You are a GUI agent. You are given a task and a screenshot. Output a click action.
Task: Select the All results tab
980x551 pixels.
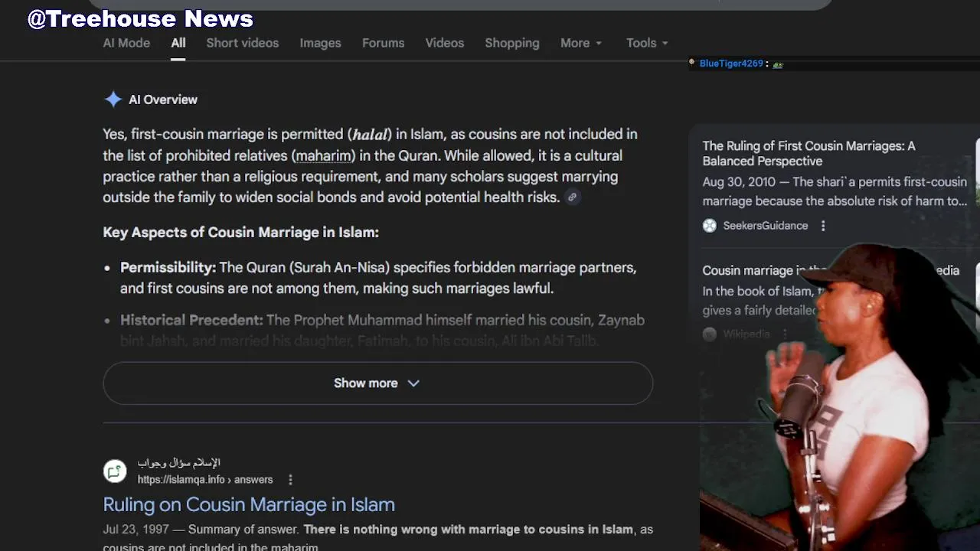178,43
